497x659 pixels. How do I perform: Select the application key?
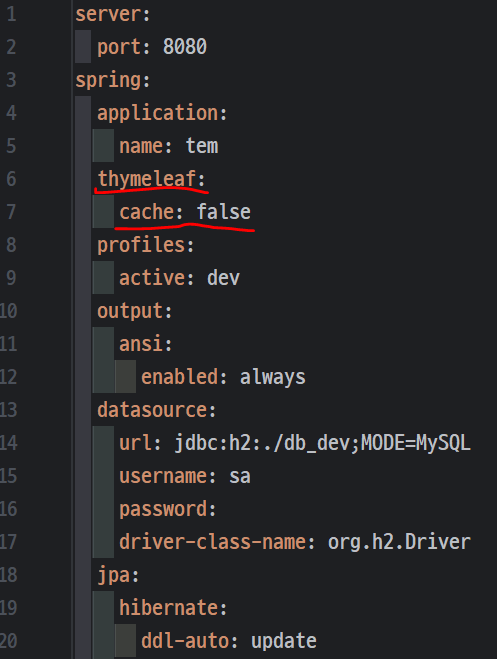158,113
